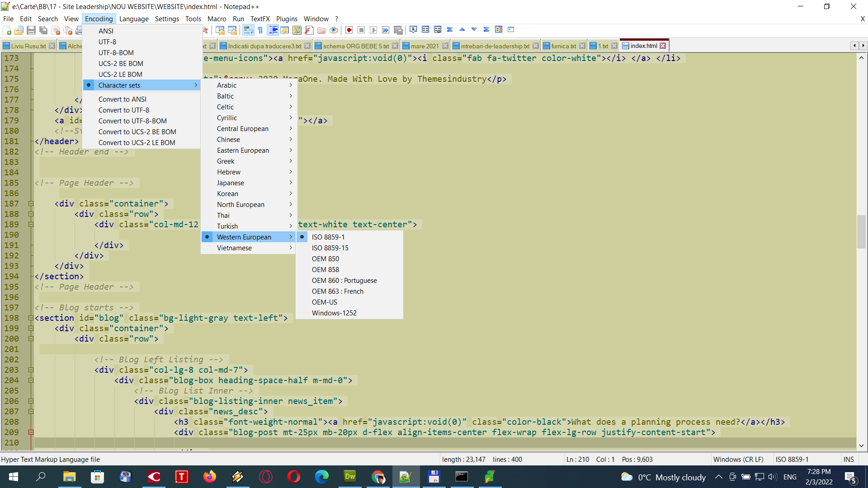
Task: Click tab bar scroll-right arrow
Action: click(863, 46)
